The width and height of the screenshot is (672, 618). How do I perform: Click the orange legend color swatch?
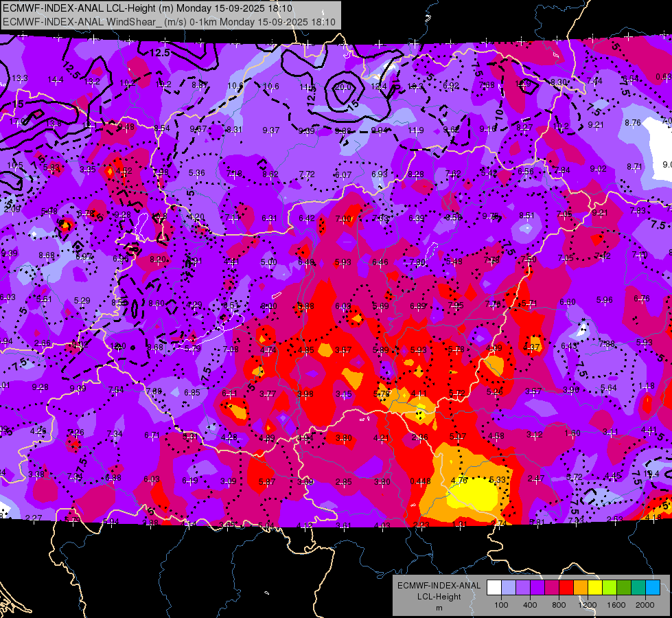pos(581,588)
